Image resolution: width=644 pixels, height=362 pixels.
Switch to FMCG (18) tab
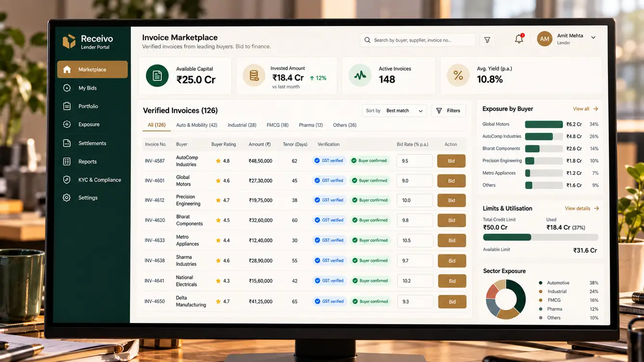tap(278, 125)
